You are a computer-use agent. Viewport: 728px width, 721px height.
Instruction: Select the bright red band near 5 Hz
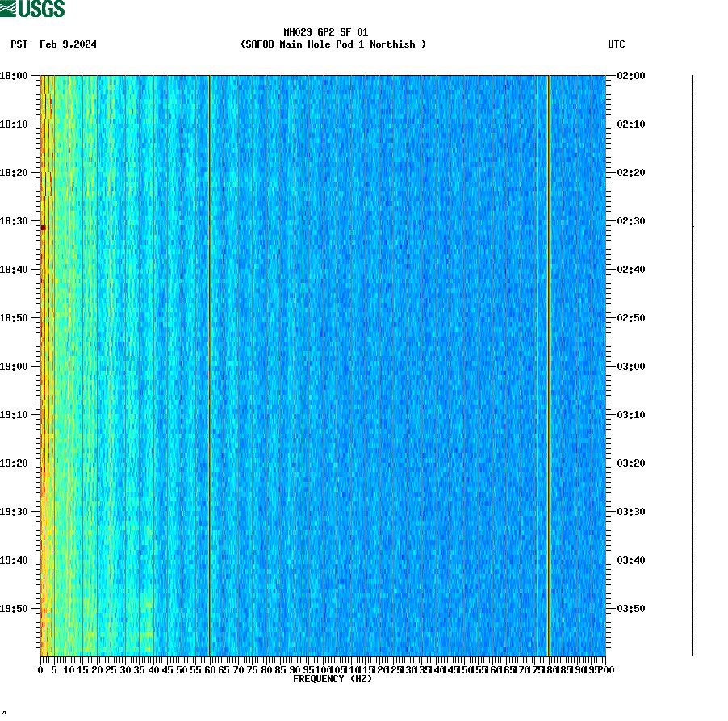[x=48, y=363]
